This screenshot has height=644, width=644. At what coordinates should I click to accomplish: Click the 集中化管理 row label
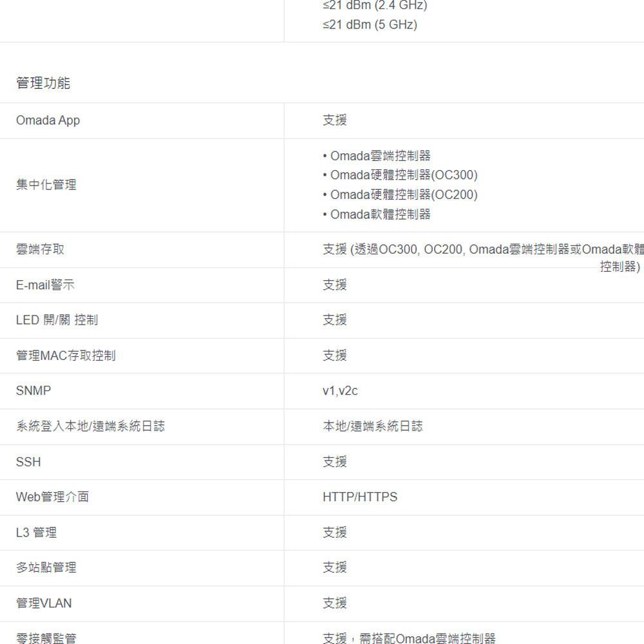[44, 185]
